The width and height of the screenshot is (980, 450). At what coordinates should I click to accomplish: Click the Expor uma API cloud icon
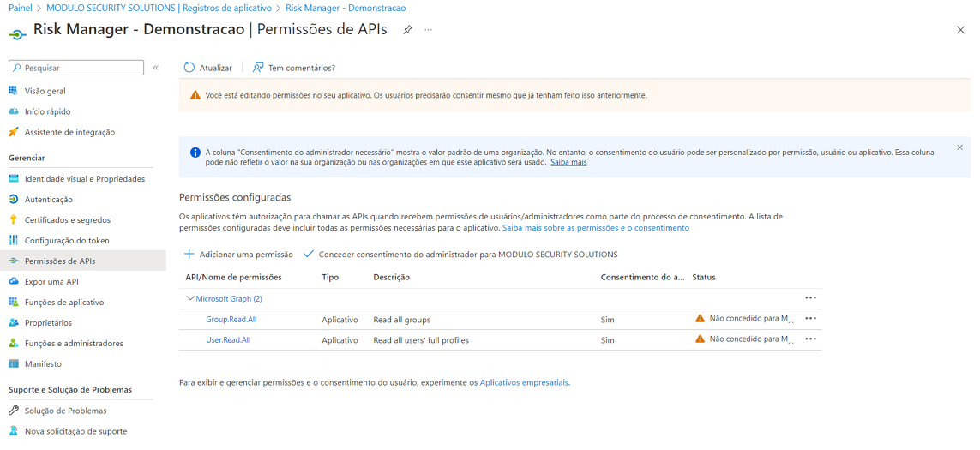click(x=14, y=281)
